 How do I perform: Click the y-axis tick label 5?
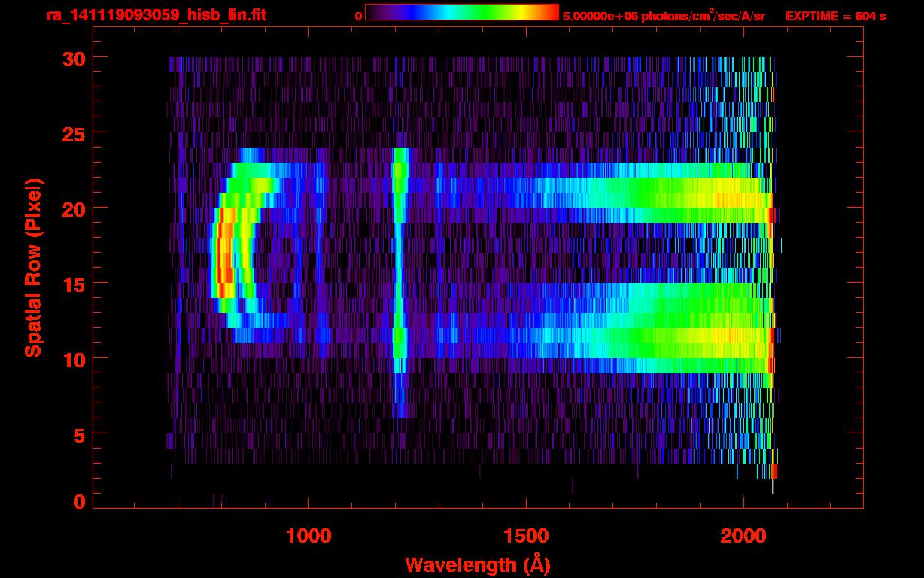(x=78, y=434)
